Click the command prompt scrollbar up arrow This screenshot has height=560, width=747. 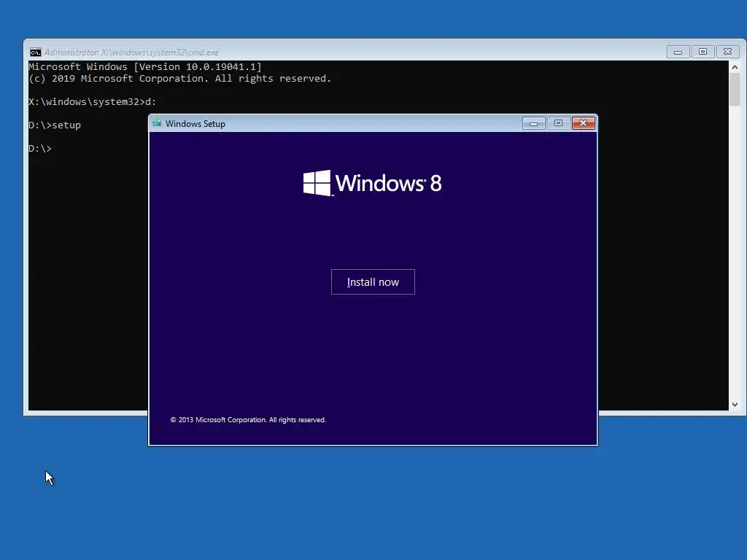tap(735, 67)
